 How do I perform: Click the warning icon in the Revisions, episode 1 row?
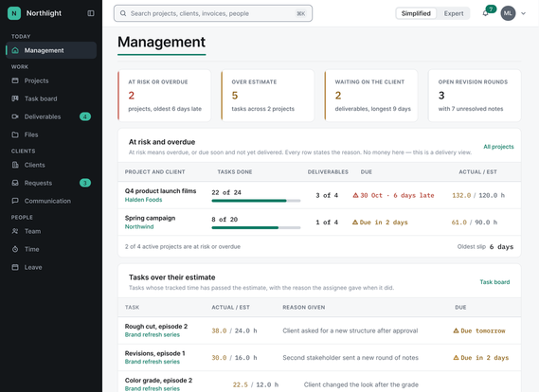click(x=456, y=358)
